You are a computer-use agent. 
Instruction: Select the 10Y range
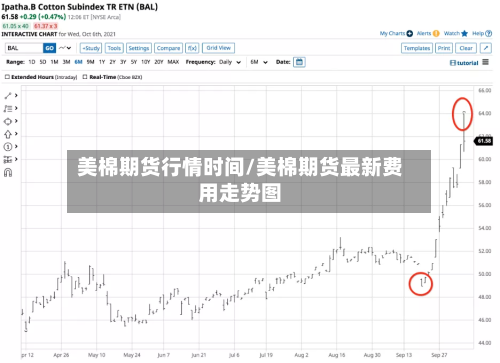(146, 62)
